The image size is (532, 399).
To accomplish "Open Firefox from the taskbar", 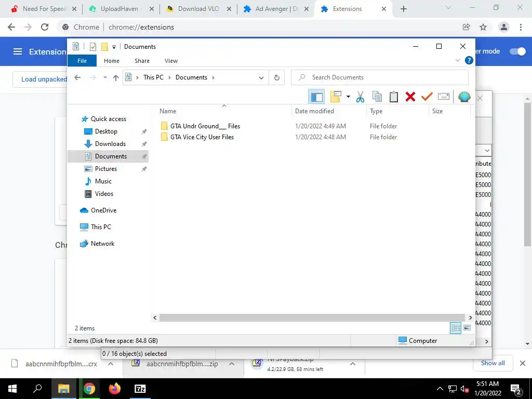I will point(115,389).
